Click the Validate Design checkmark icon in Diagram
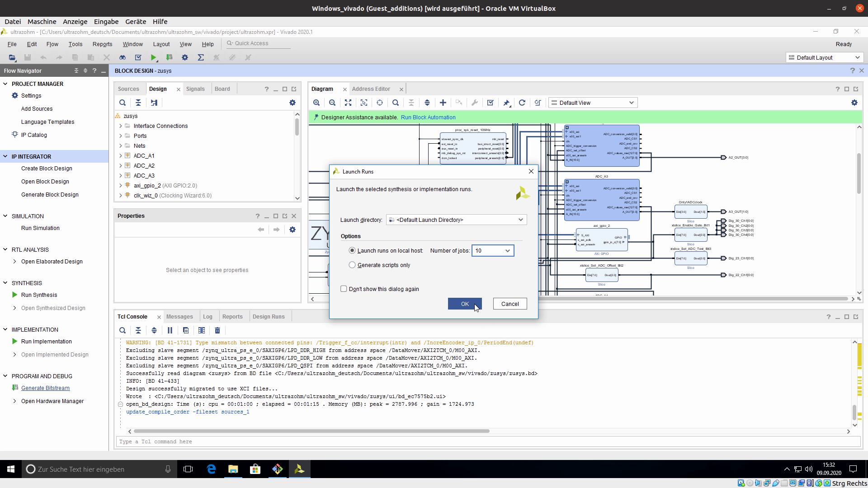This screenshot has height=488, width=868. (x=490, y=103)
